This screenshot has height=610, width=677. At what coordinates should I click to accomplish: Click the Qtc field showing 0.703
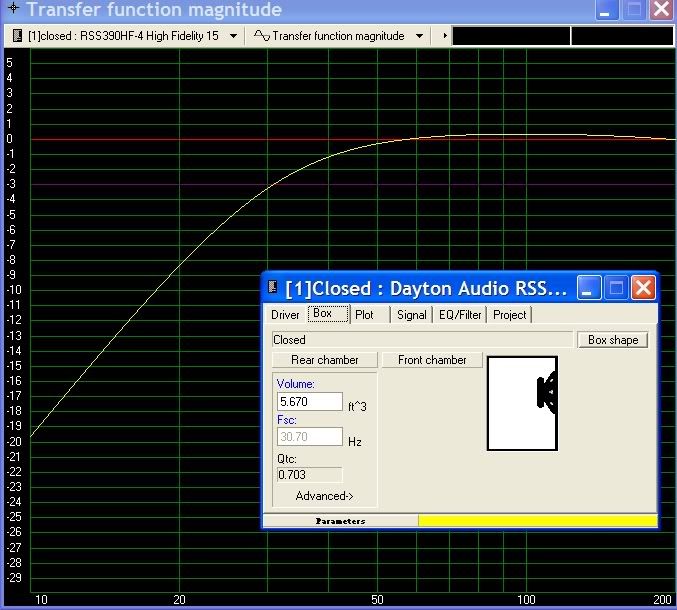click(x=310, y=474)
